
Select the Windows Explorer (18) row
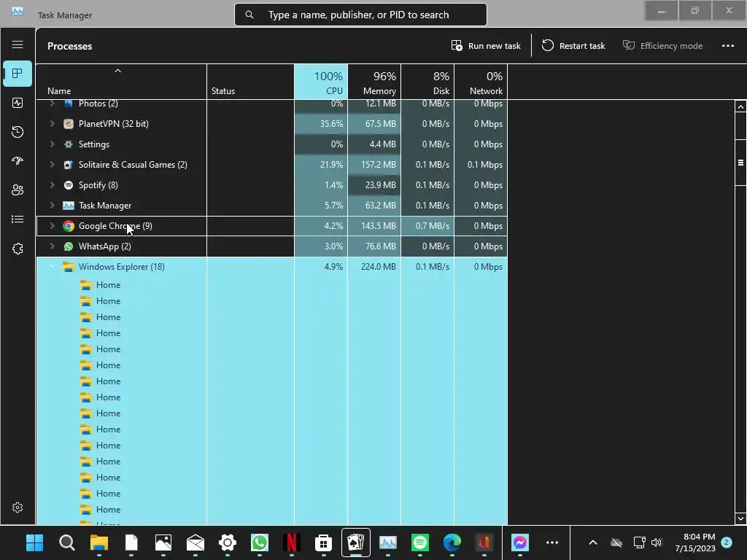pos(271,267)
